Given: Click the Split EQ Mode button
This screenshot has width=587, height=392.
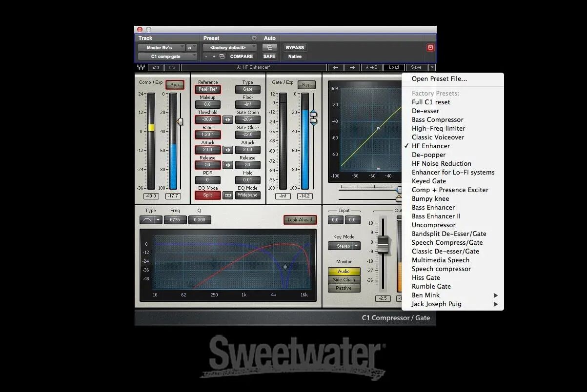Looking at the screenshot, I should (x=208, y=195).
